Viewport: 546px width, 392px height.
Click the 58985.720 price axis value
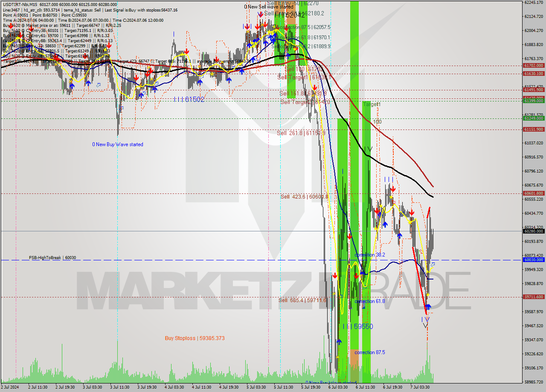coord(534,382)
